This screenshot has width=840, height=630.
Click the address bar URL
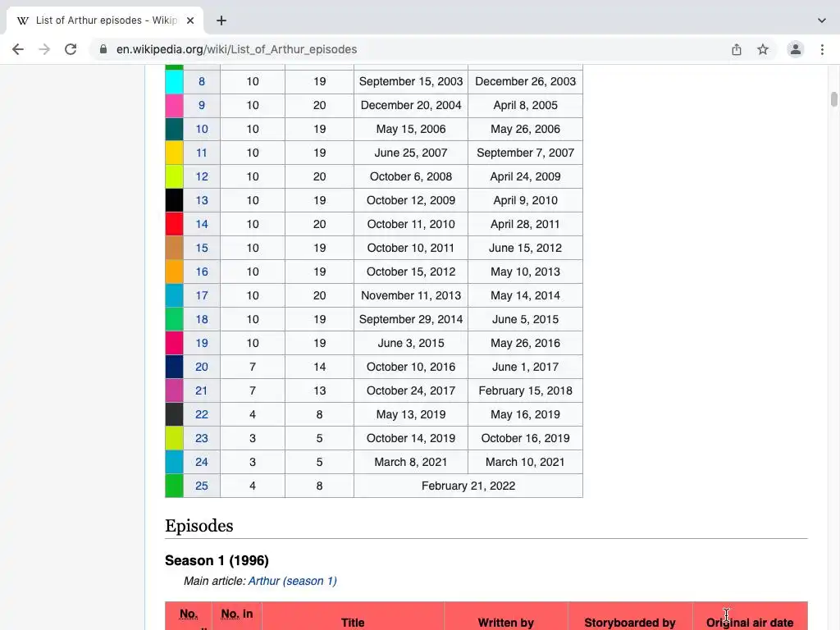tap(237, 49)
